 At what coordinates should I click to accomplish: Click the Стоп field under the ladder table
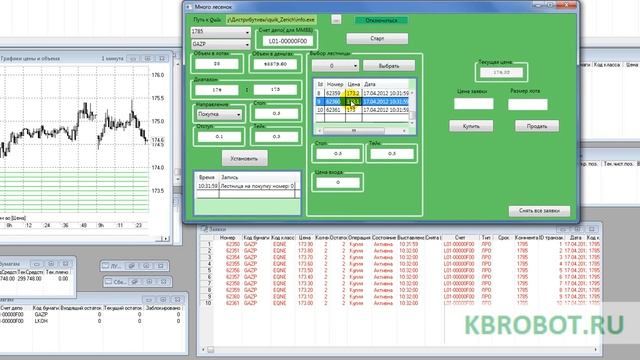pyautogui.click(x=338, y=154)
